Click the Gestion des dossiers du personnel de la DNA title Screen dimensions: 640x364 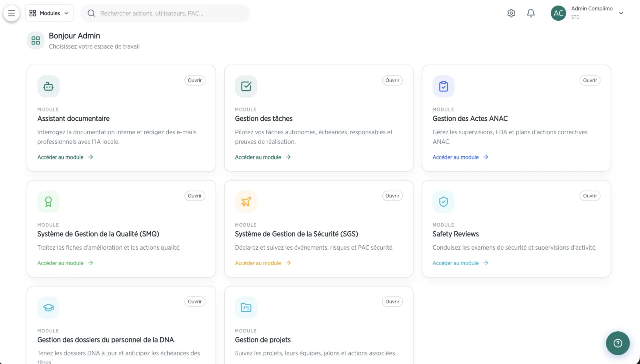[106, 340]
